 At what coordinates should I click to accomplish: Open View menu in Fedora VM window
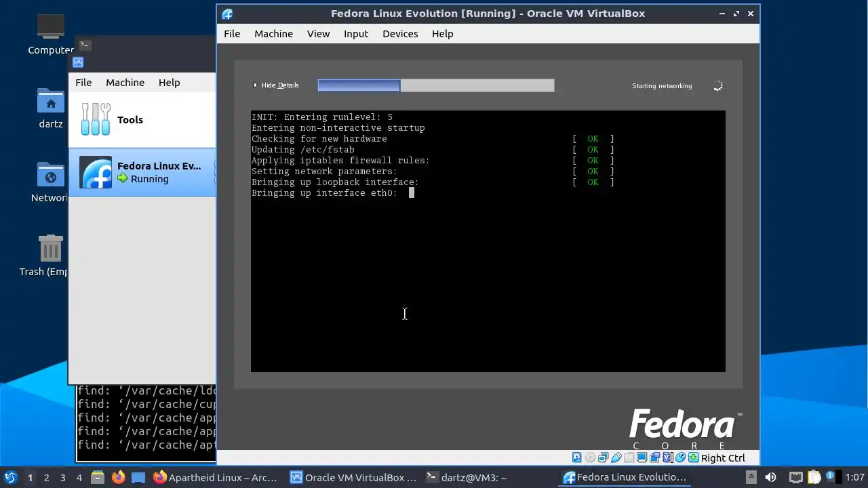318,34
